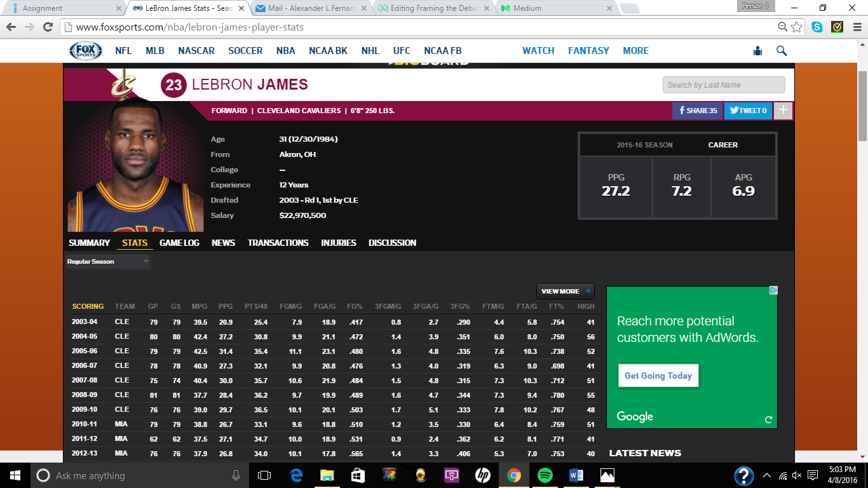Viewport: 868px width, 488px height.
Task: Open the Skype extension icon
Action: pyautogui.click(x=817, y=27)
